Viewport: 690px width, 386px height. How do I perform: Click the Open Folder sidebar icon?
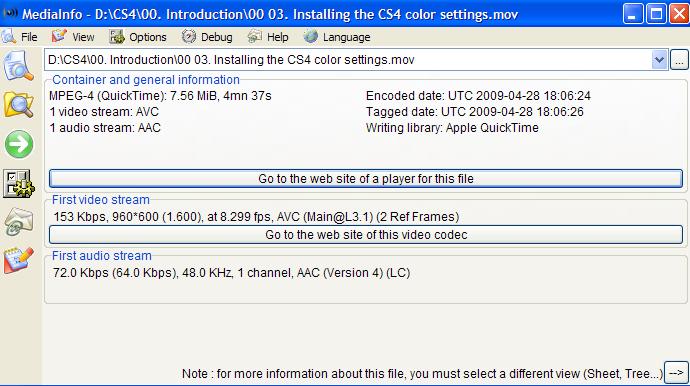coord(18,105)
